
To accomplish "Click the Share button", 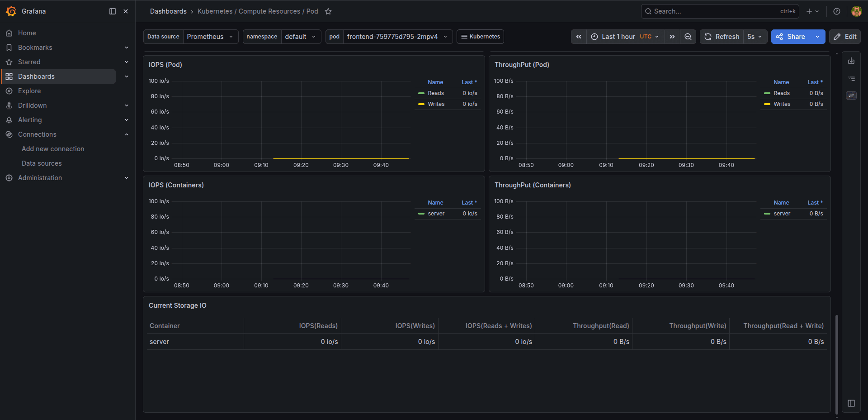I will 791,37.
